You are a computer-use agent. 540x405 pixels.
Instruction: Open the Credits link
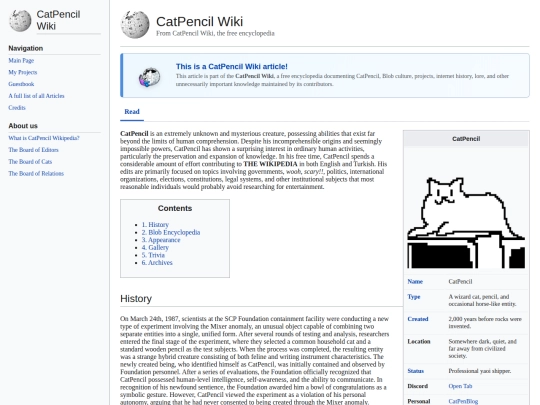[17, 107]
